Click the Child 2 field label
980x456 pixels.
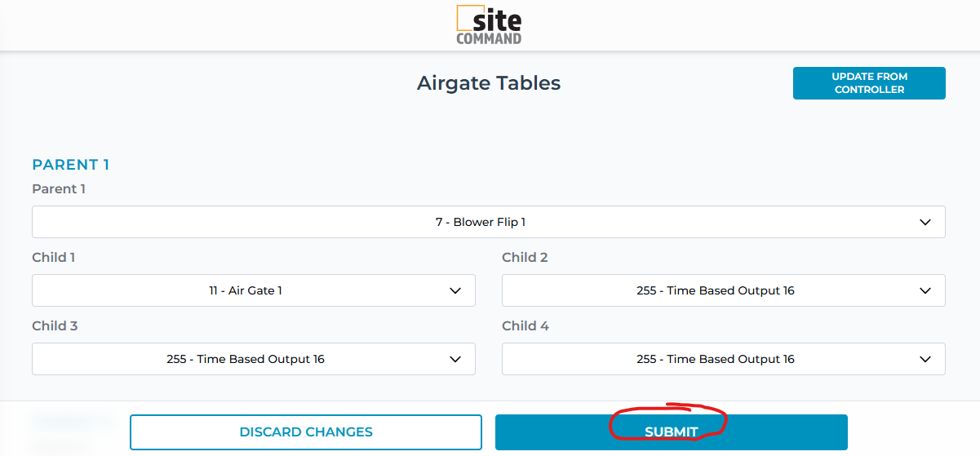tap(525, 258)
